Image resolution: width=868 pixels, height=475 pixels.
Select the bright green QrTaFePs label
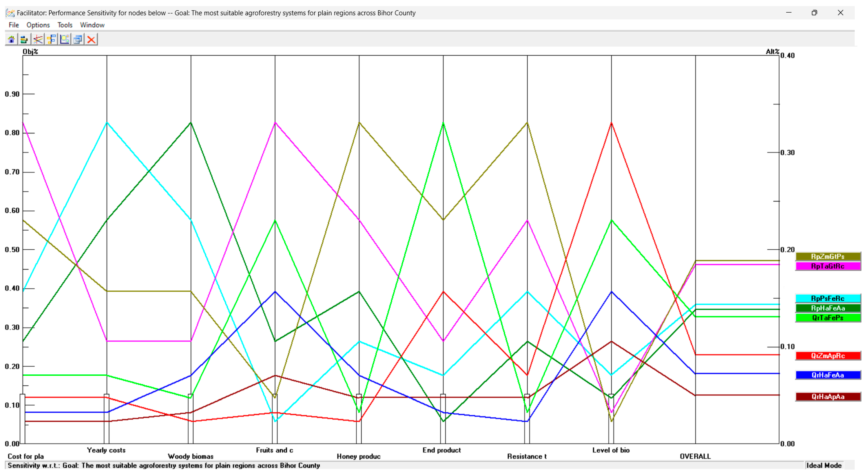coord(828,318)
